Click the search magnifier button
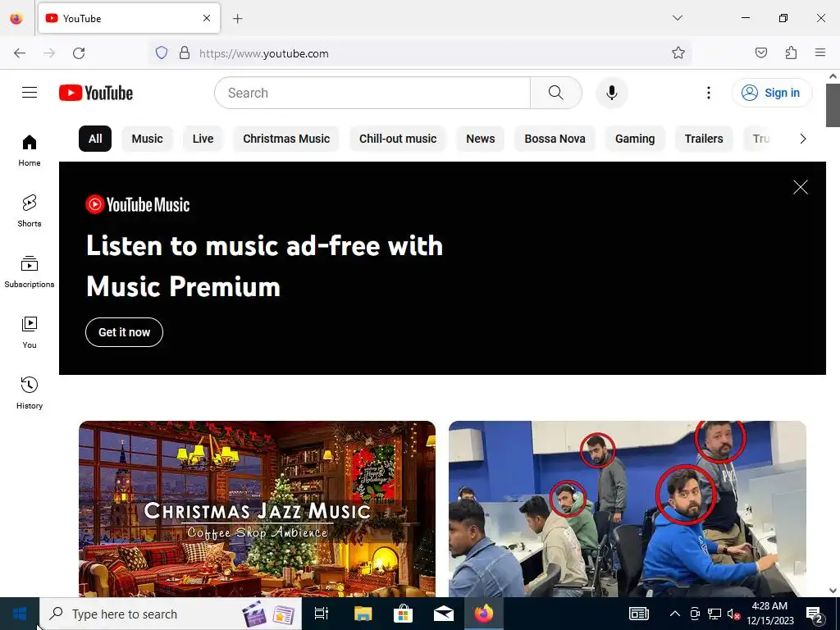 coord(555,93)
